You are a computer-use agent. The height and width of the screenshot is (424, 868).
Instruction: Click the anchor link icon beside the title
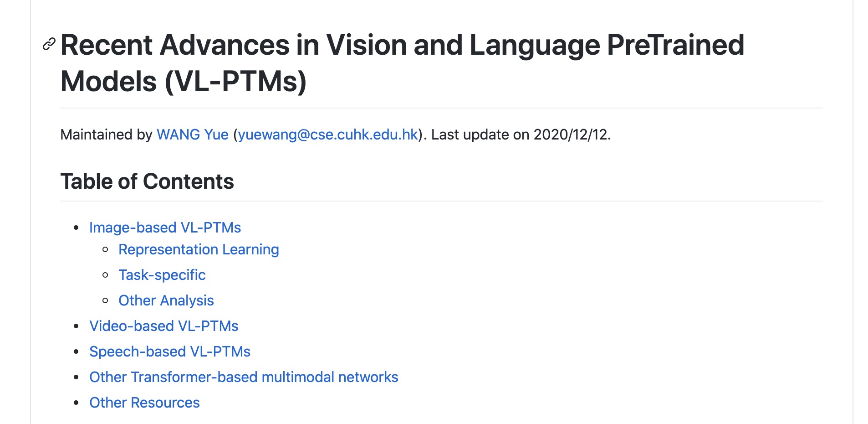pos(49,44)
